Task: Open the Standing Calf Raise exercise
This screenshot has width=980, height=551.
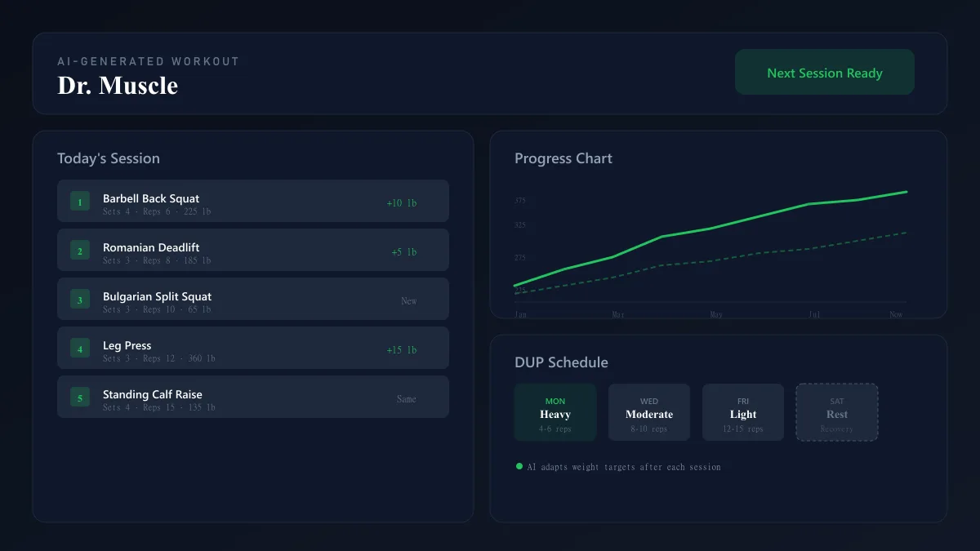Action: [x=253, y=397]
